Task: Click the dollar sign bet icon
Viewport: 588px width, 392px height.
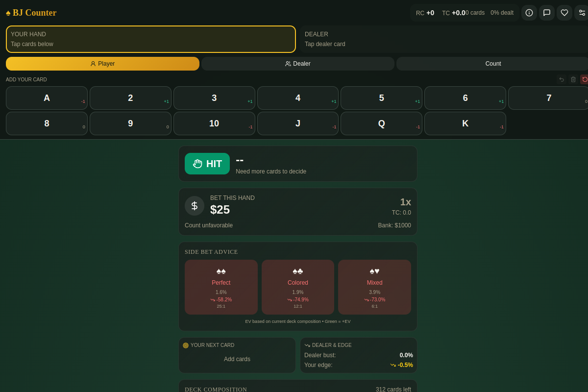Action: tap(195, 206)
